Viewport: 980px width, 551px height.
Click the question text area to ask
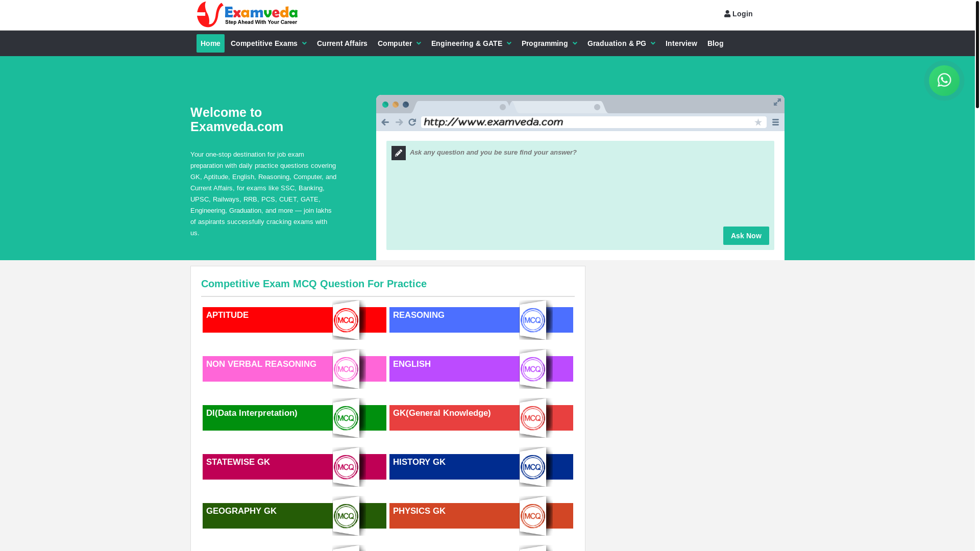pos(580,184)
